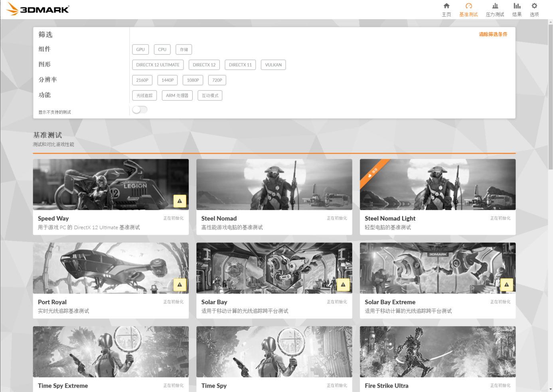Toggle the GPU component filter

point(140,49)
